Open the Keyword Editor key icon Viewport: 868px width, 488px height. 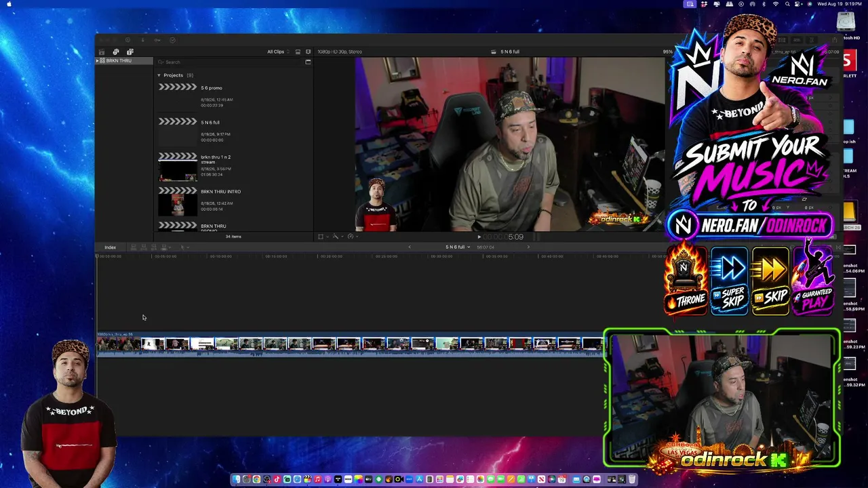click(157, 40)
